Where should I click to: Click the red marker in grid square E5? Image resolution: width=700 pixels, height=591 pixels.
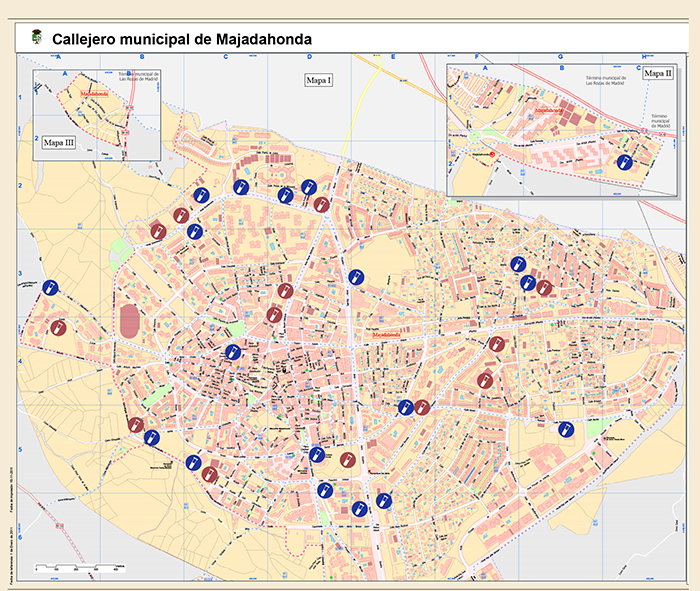422,407
